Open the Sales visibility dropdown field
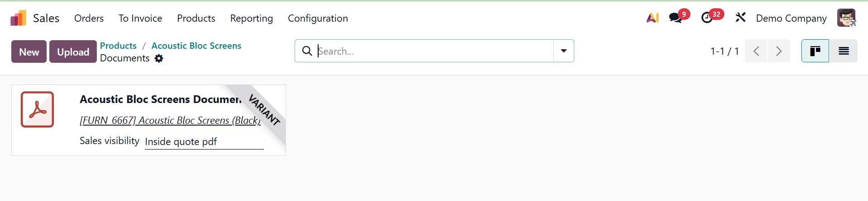This screenshot has width=868, height=201. (204, 142)
